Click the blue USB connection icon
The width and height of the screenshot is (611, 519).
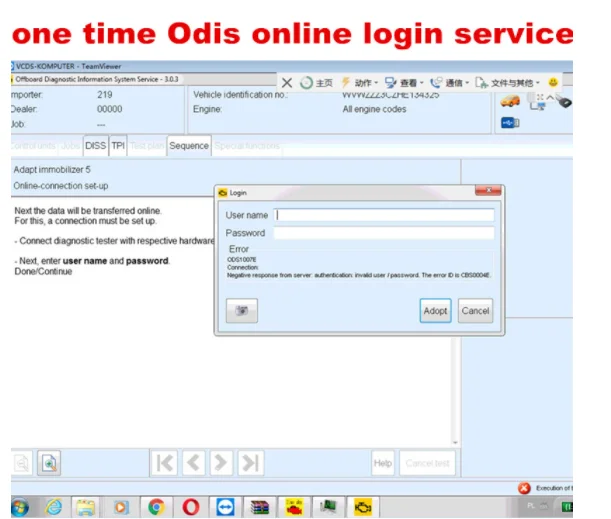510,123
